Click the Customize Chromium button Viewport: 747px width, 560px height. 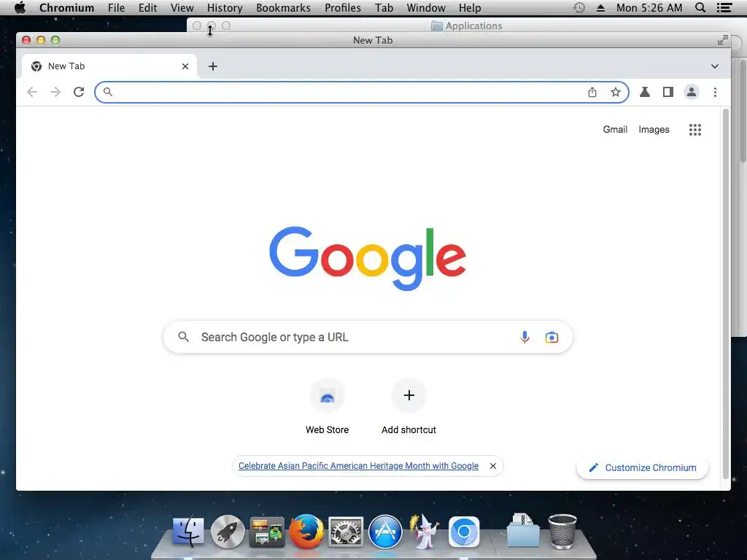tap(642, 467)
